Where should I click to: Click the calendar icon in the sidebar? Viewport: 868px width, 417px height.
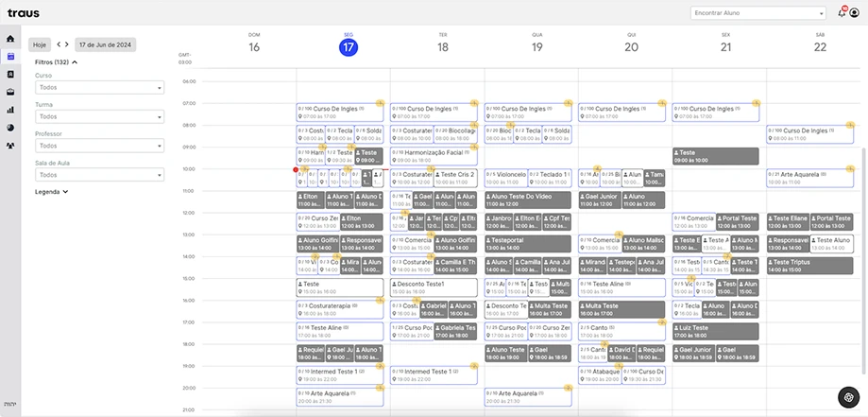[x=10, y=56]
